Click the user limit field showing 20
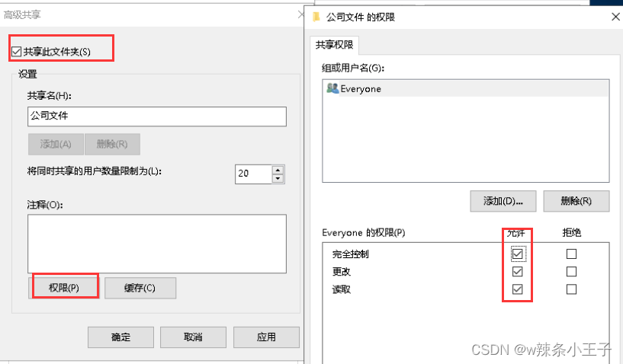The width and height of the screenshot is (623, 364). 253,174
